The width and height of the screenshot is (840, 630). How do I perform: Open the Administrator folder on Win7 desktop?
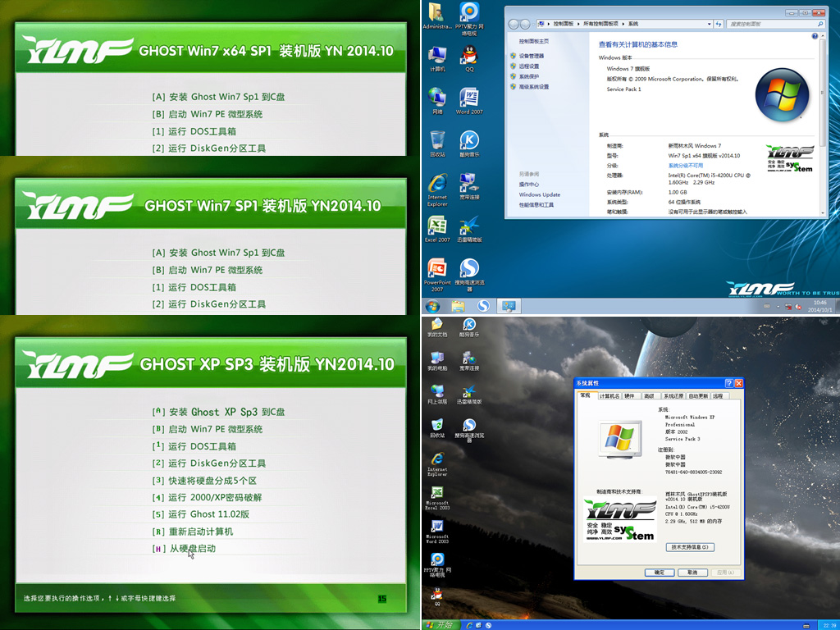[x=436, y=16]
